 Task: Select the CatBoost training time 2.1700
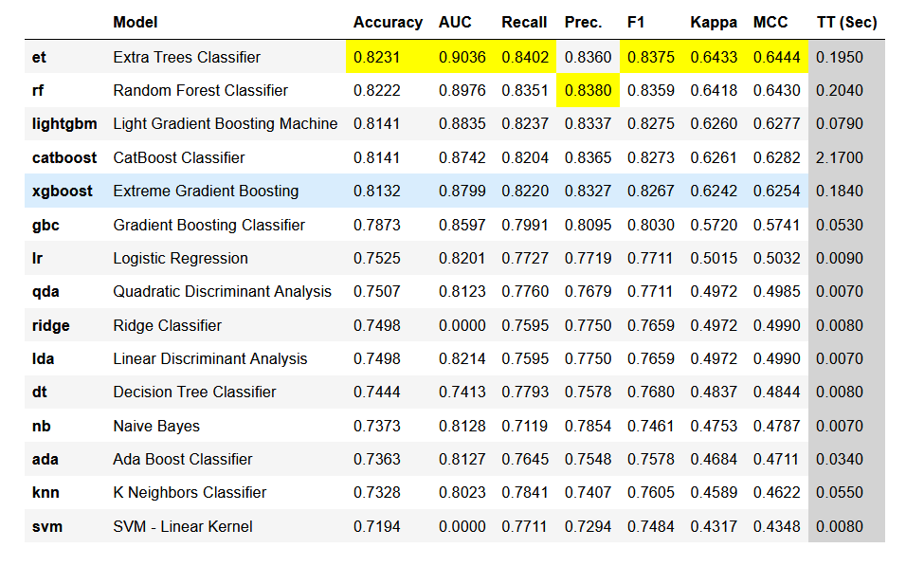tap(840, 157)
